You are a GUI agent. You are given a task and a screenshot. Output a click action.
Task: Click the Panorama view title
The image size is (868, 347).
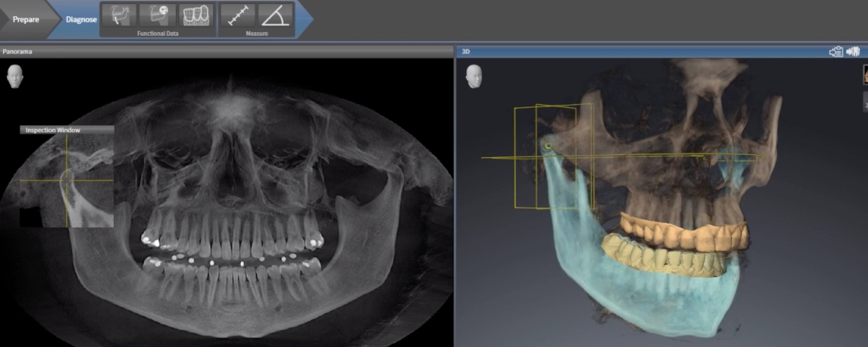[17, 52]
